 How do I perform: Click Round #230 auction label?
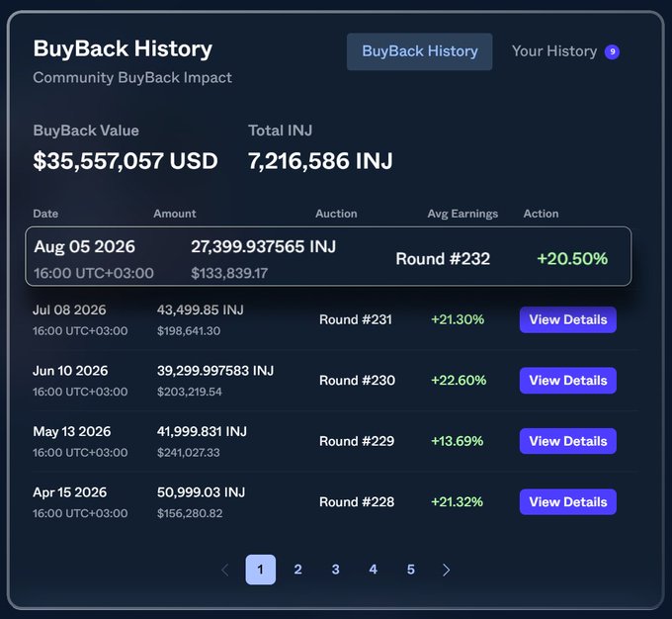click(x=357, y=381)
